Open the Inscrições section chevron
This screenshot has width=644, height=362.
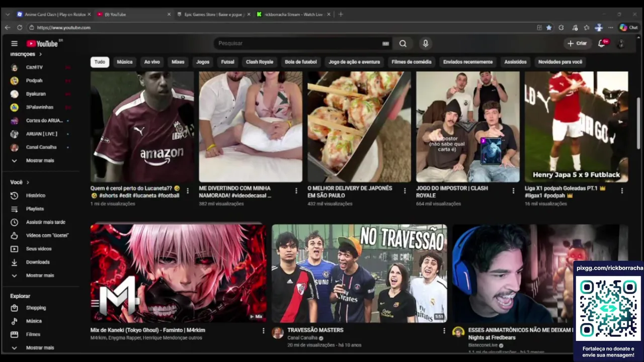pyautogui.click(x=40, y=54)
